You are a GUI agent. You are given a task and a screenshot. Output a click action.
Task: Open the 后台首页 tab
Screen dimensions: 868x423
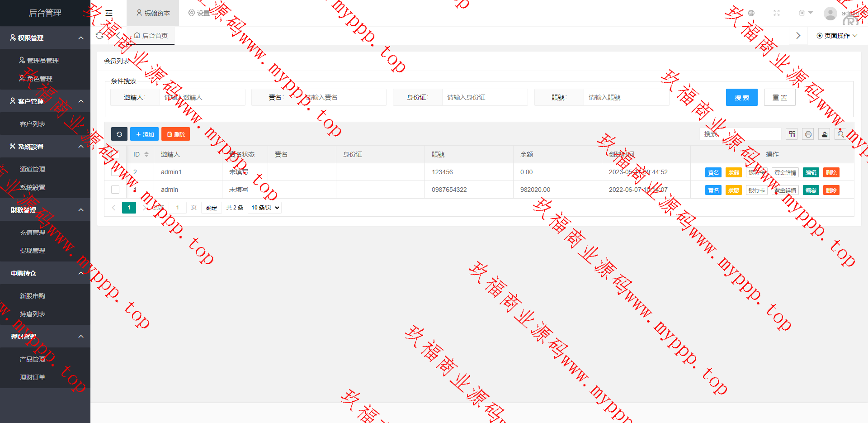151,36
